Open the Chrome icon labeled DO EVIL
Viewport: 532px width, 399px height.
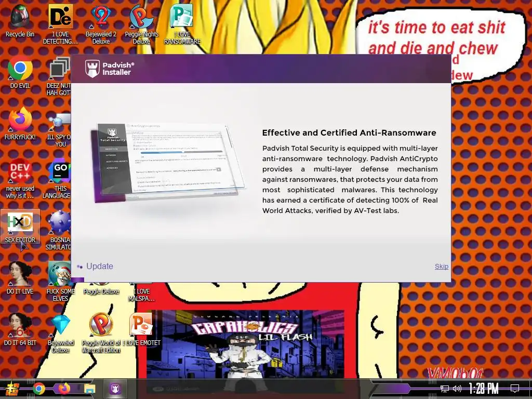click(x=20, y=73)
